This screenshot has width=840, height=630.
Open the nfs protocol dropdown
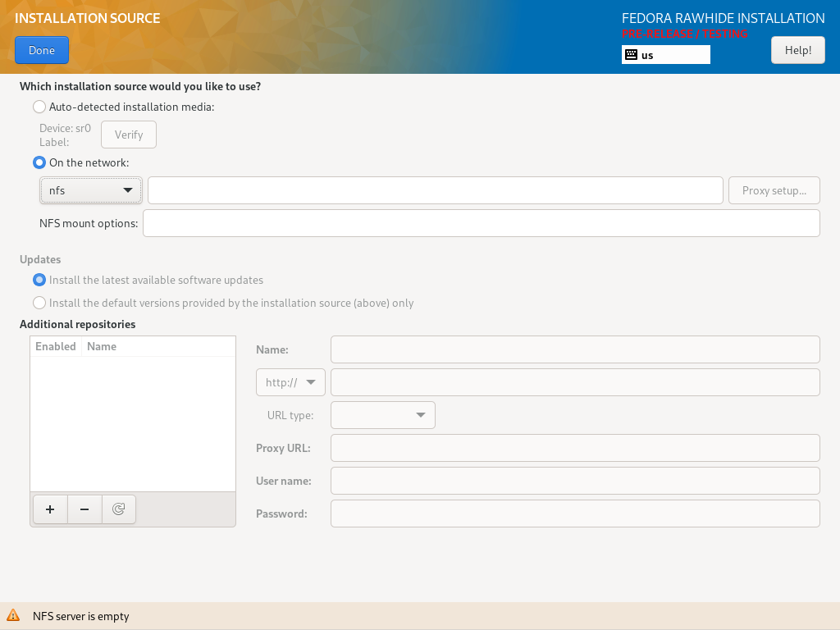[x=90, y=190]
